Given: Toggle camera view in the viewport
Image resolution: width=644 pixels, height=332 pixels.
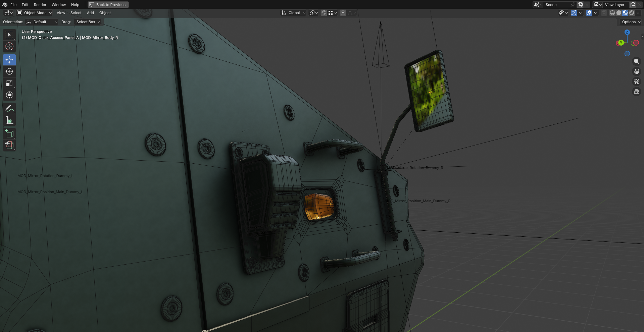Looking at the screenshot, I should (x=636, y=81).
